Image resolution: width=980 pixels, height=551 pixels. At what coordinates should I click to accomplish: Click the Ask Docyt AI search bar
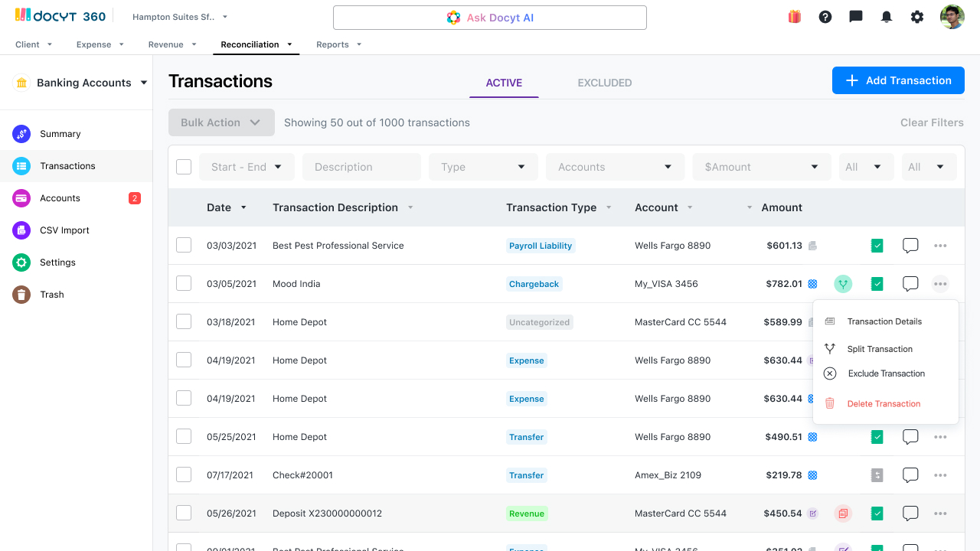pyautogui.click(x=490, y=18)
